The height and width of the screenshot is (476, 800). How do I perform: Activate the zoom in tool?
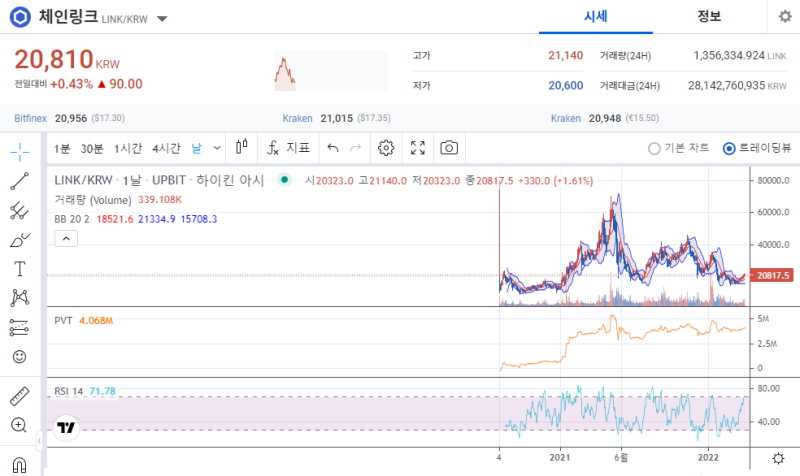[19, 425]
